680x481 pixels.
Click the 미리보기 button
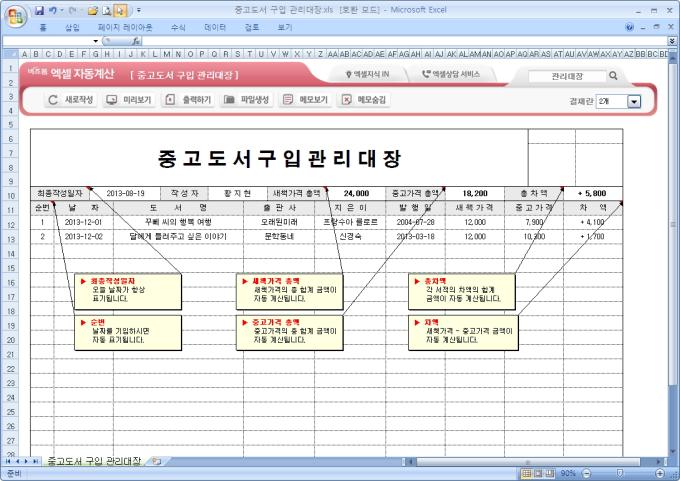click(x=129, y=100)
